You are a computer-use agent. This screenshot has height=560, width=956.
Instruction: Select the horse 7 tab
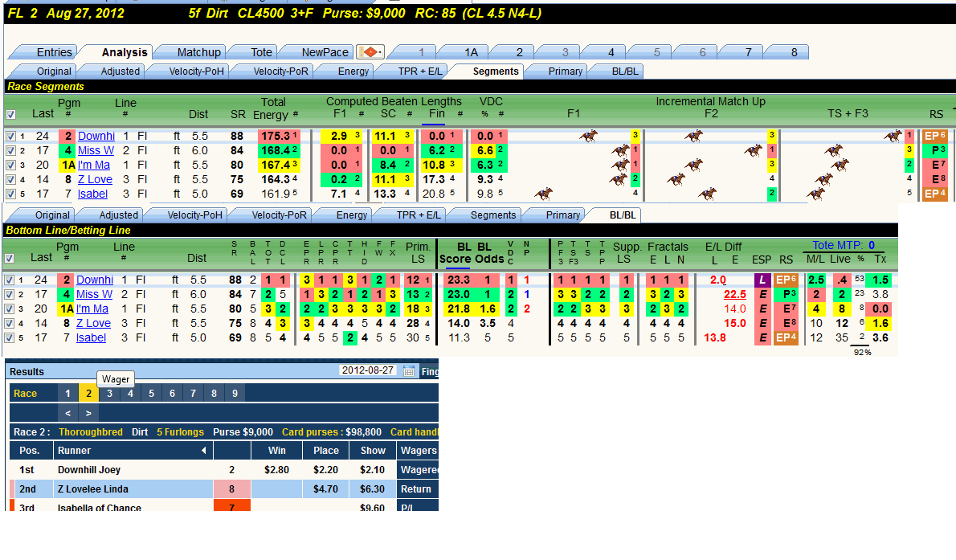tap(748, 52)
